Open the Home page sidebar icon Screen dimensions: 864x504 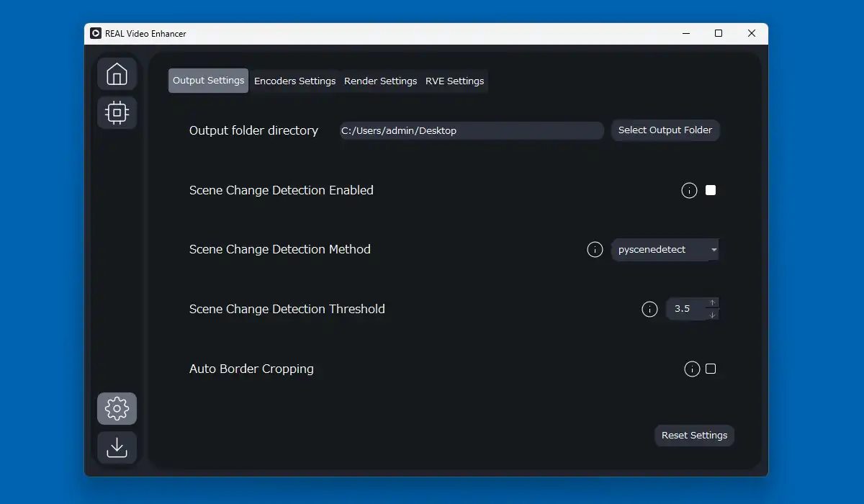pos(117,74)
